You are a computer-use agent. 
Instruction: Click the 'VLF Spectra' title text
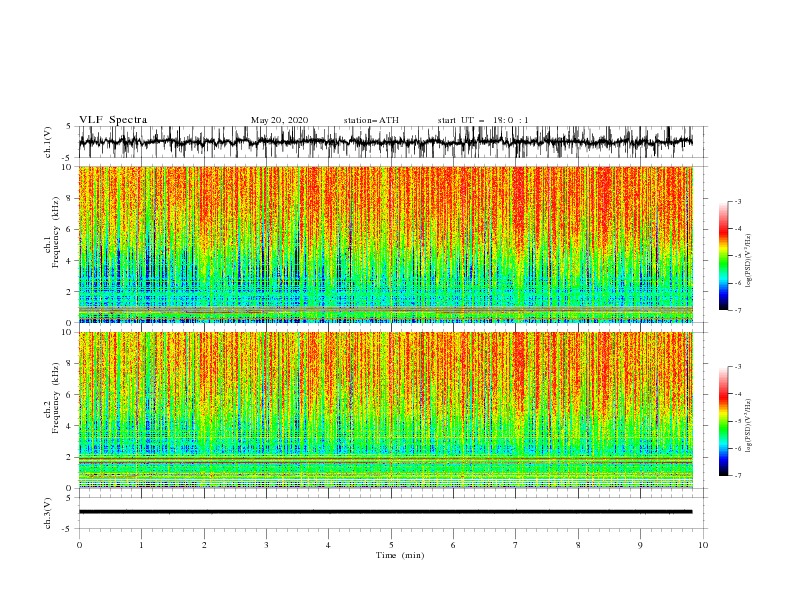click(x=113, y=120)
